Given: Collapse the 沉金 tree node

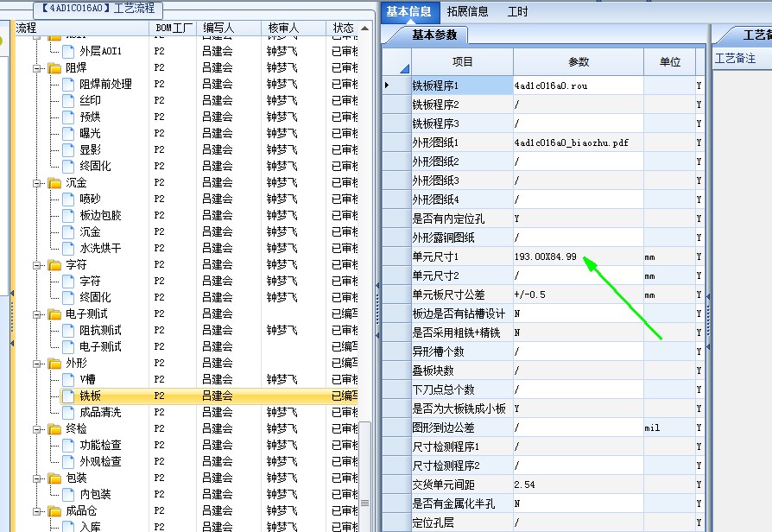Looking at the screenshot, I should 37,183.
